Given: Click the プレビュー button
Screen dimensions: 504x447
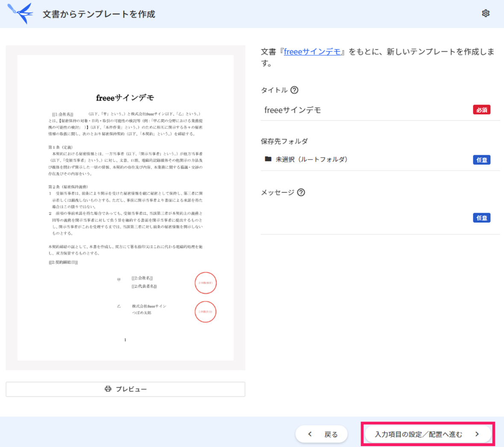Looking at the screenshot, I should [125, 389].
